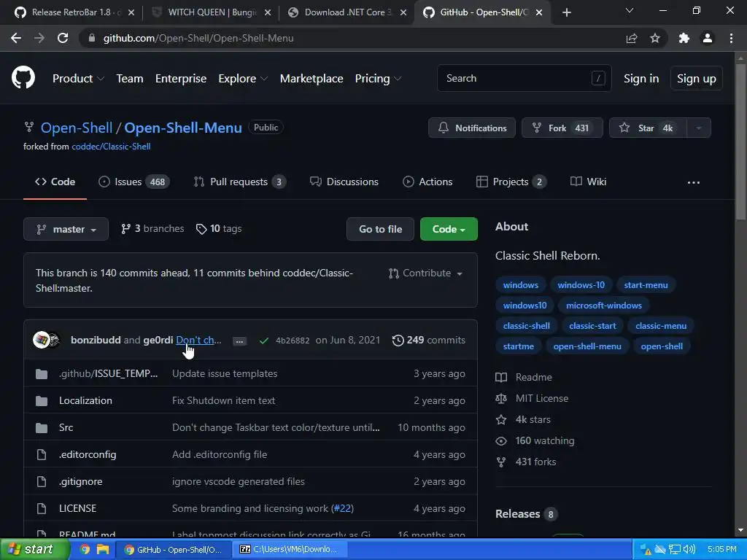This screenshot has height=560, width=747.
Task: Open the Wiki tab
Action: click(588, 182)
